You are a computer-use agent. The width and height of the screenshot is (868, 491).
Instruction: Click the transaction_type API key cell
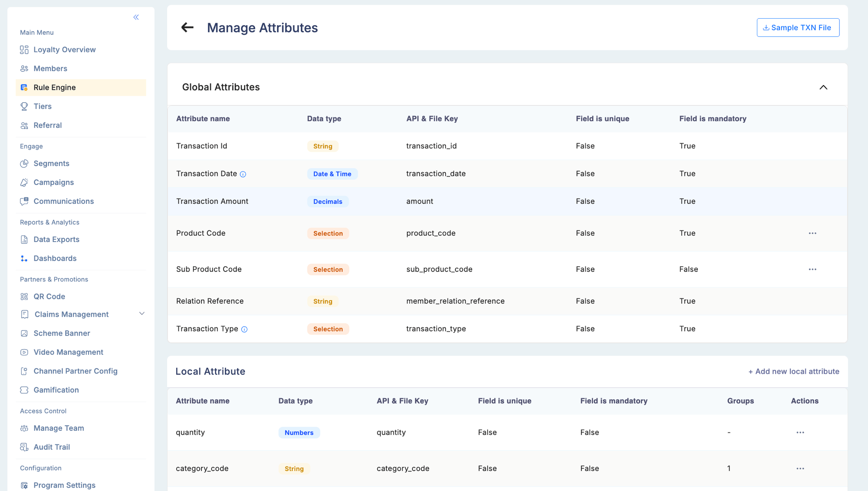pyautogui.click(x=436, y=329)
